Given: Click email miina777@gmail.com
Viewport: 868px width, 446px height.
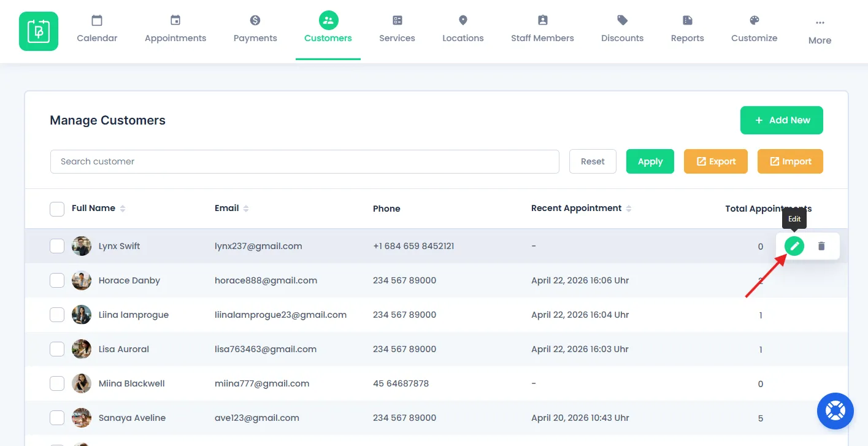Looking at the screenshot, I should pyautogui.click(x=262, y=383).
